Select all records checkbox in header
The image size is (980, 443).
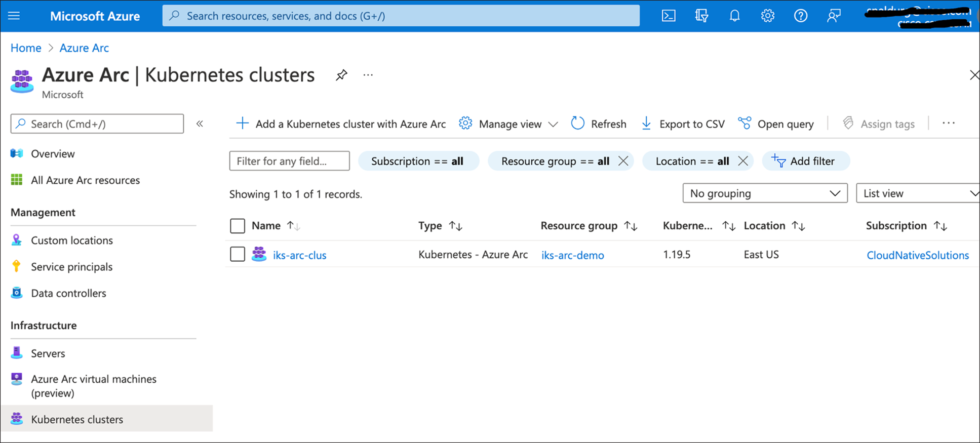[238, 226]
